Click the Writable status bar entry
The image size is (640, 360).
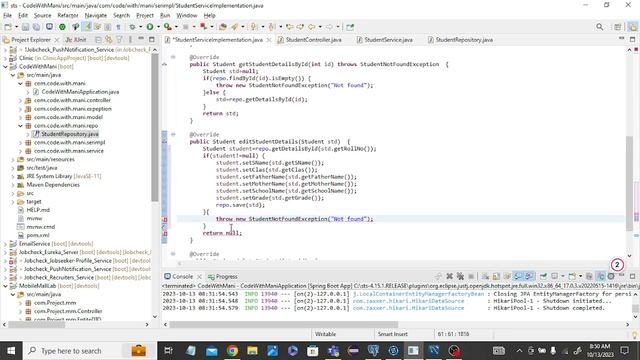pos(325,334)
